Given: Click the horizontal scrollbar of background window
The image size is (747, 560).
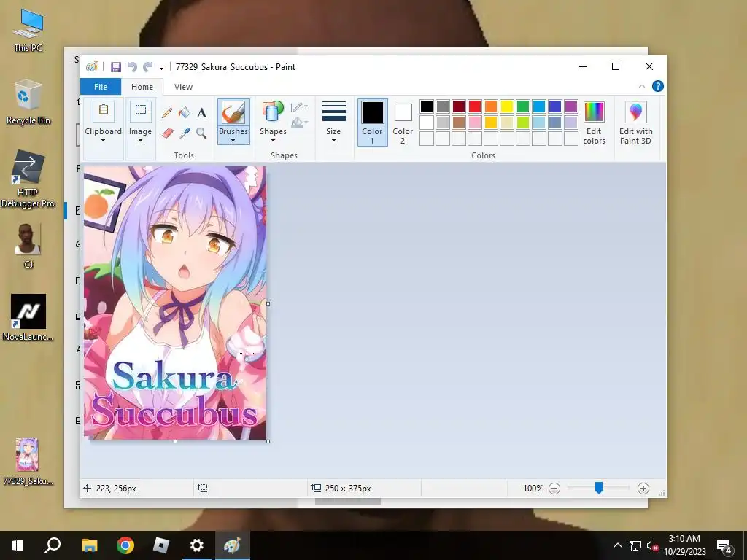Looking at the screenshot, I should coord(348,502).
